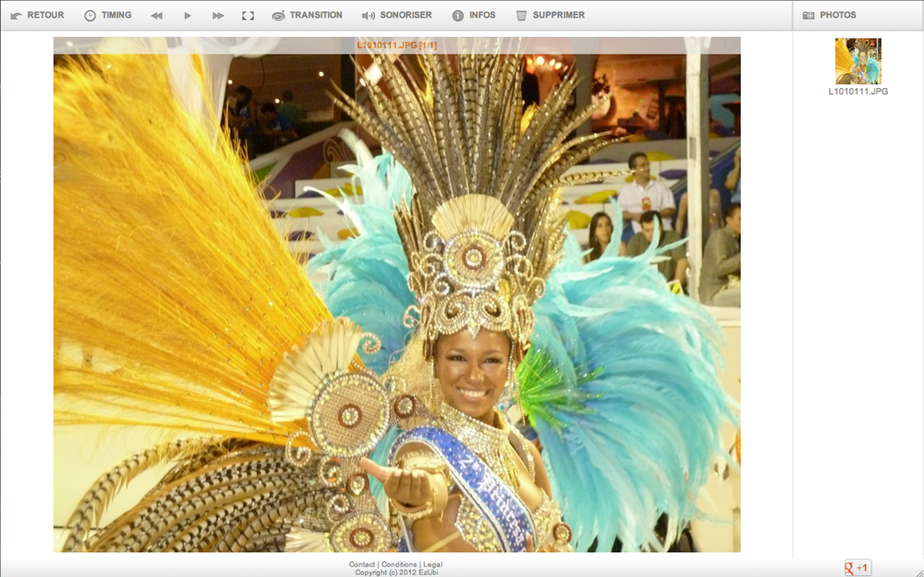The width and height of the screenshot is (924, 577).
Task: Select the L1010111.JPG thumbnail in sidebar
Action: 857,61
